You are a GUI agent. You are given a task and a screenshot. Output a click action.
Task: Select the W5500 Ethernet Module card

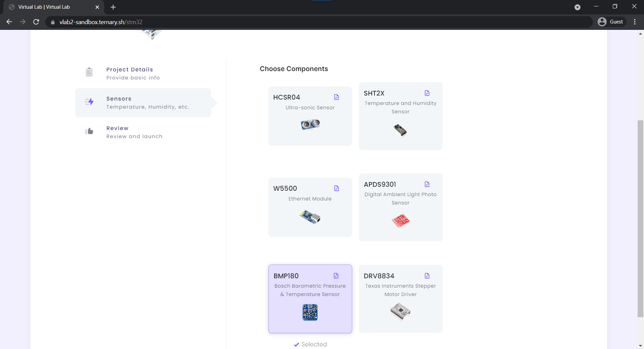tap(310, 207)
